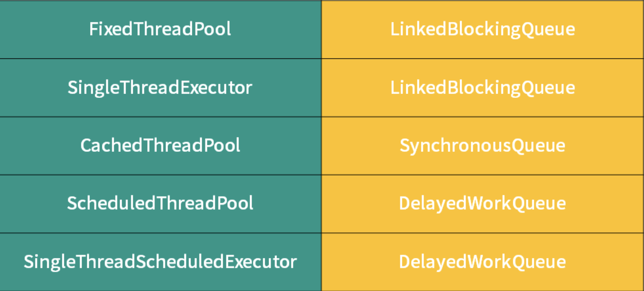Pick the green ScheduledThreadPool table cell

(x=160, y=204)
